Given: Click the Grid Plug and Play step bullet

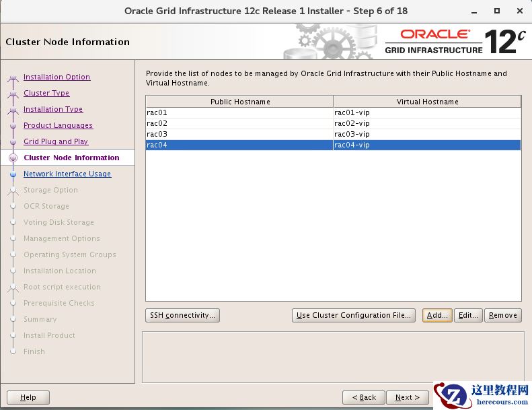Looking at the screenshot, I should pyautogui.click(x=13, y=141).
